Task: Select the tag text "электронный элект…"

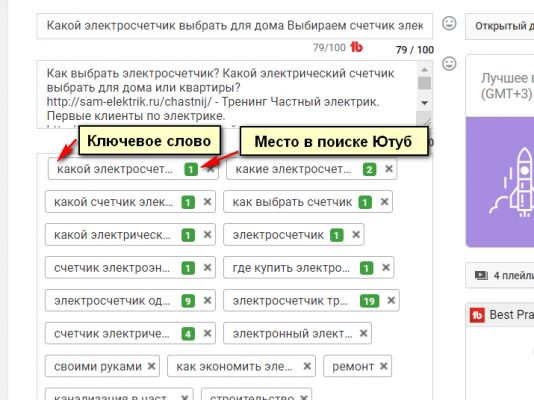Action: click(292, 333)
